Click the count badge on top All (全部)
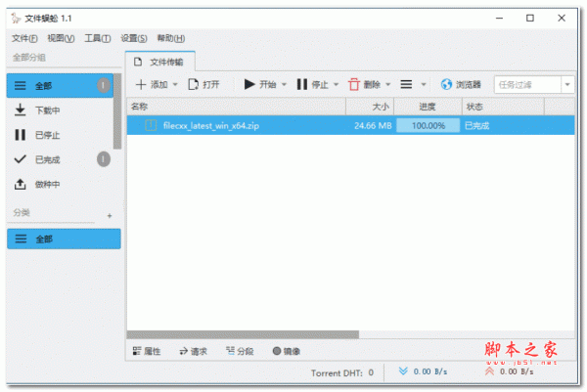 pos(104,86)
